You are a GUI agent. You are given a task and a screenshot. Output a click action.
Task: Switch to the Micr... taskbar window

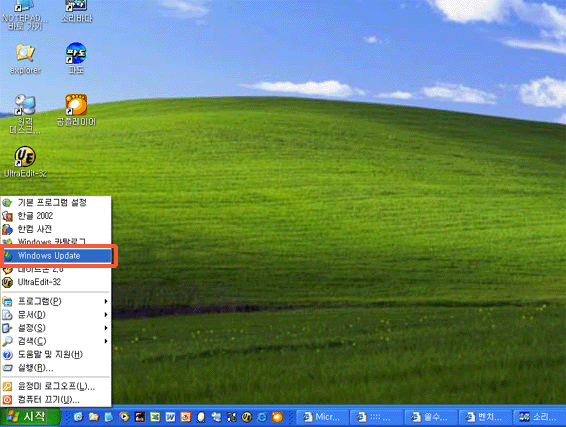(322, 417)
